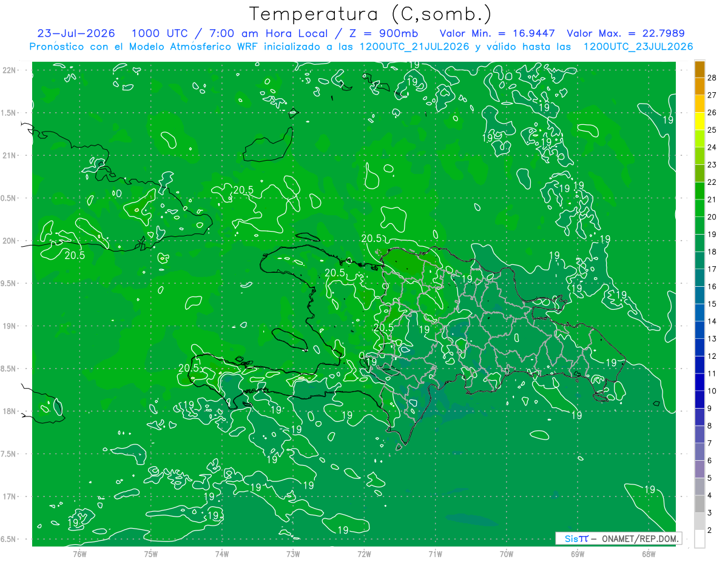This screenshot has width=728, height=562.
Task: Pick the green swatch between 20 and 21
Action: pyautogui.click(x=699, y=208)
